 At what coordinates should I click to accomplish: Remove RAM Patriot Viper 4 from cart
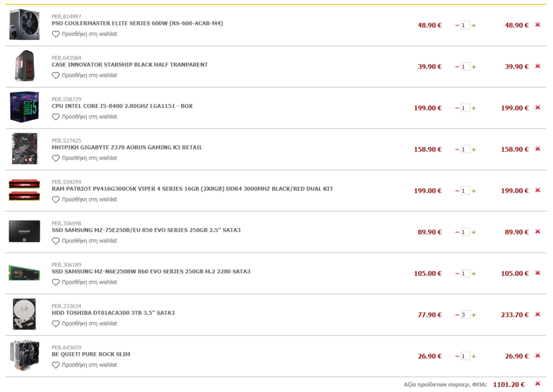[538, 190]
